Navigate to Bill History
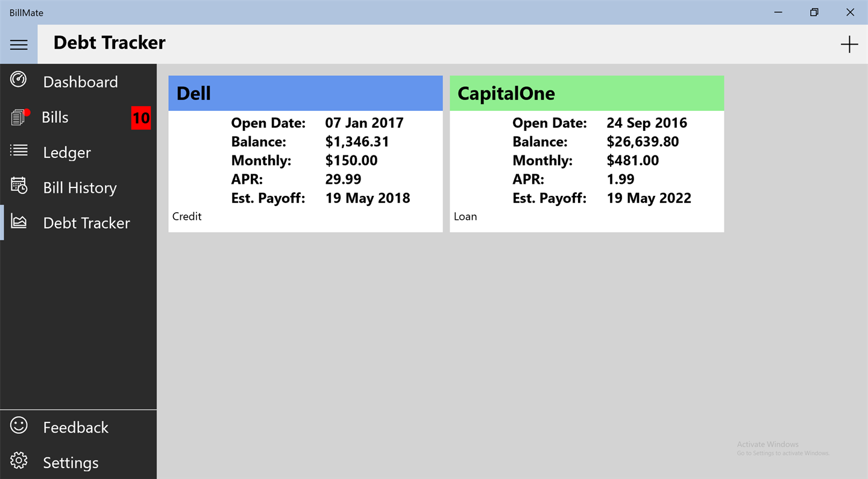868x479 pixels. coord(78,187)
